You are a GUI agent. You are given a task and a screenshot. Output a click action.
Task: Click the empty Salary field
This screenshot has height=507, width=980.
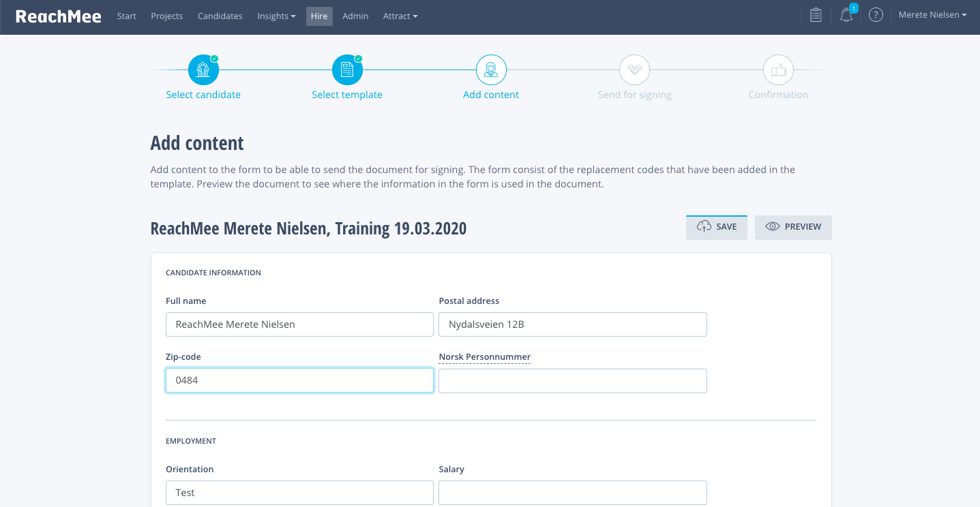coord(573,493)
